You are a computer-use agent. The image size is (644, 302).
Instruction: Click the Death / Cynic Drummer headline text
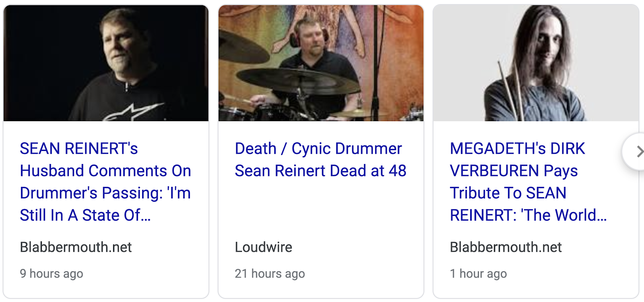(318, 149)
